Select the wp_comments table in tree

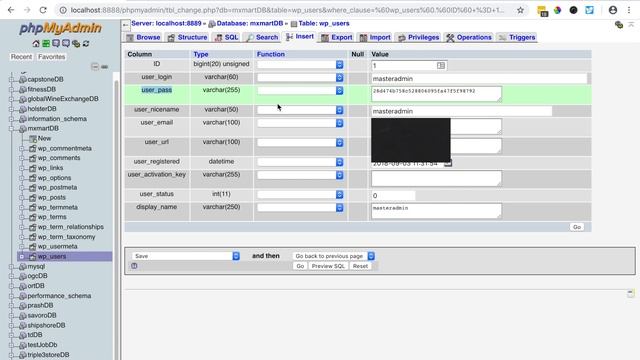(x=59, y=158)
